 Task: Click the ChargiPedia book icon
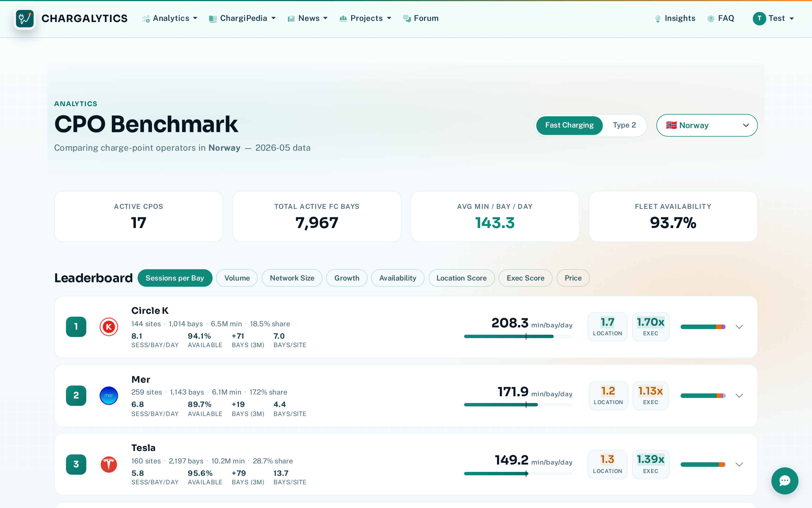tap(213, 19)
